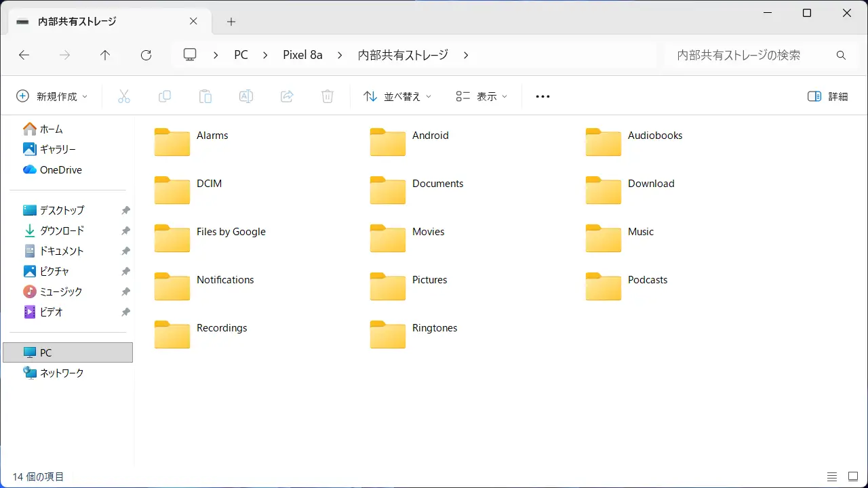868x488 pixels.
Task: Expand the 新規作成 dropdown
Action: [x=52, y=97]
